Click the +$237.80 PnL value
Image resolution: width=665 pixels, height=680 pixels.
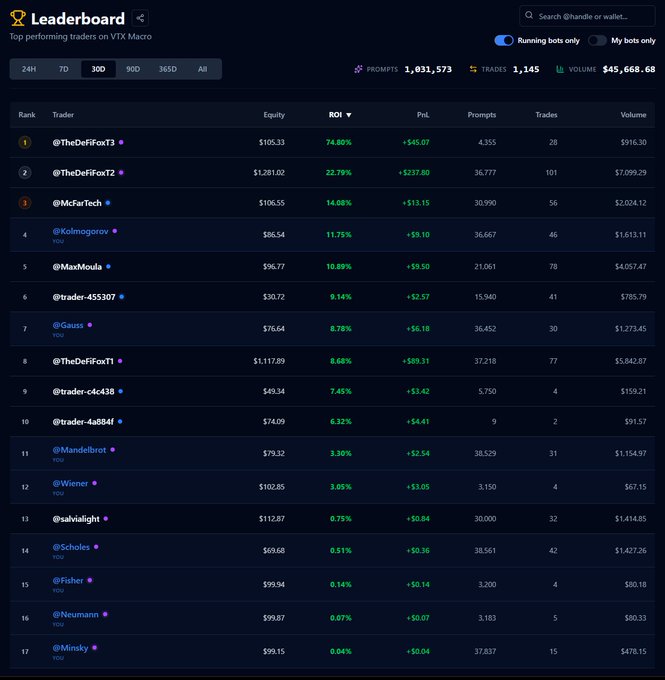(414, 173)
